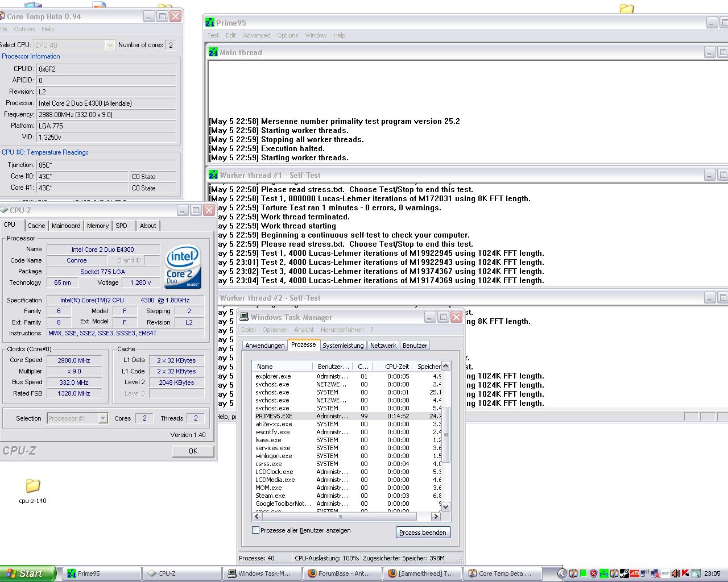The image size is (728, 582).
Task: Click the Steam tray icon
Action: point(624,573)
